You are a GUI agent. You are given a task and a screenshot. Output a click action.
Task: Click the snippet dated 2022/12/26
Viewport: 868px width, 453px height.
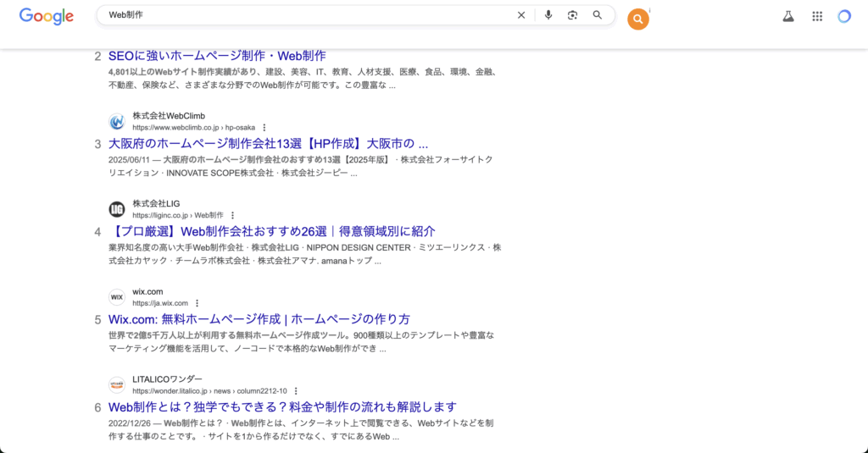[x=301, y=430]
